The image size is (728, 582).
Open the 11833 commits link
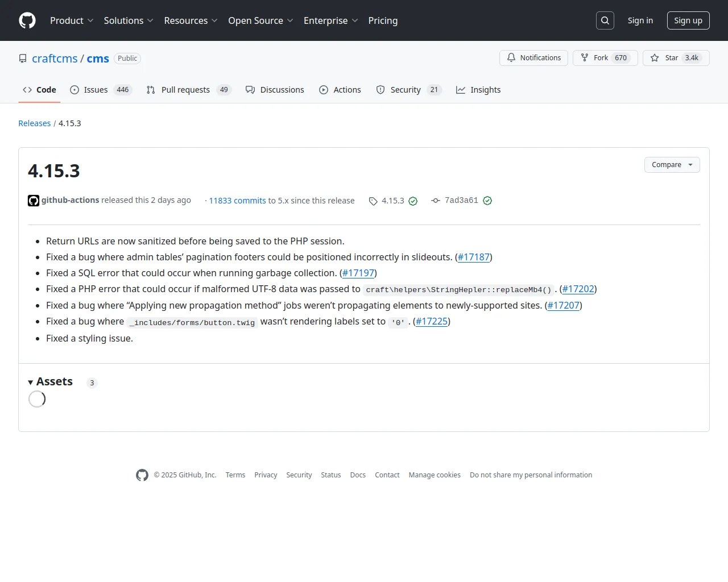coord(237,201)
